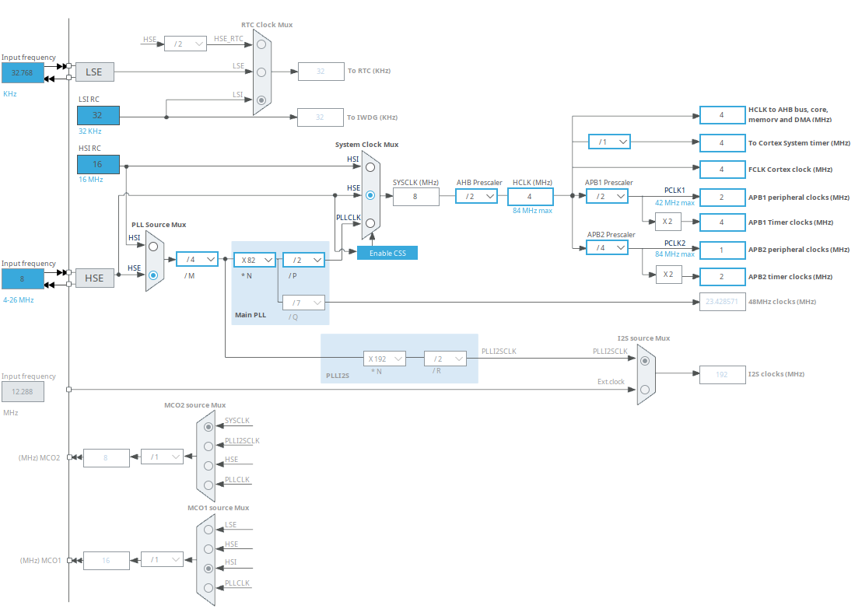Select HSE source in System Clock Mux

(x=370, y=195)
